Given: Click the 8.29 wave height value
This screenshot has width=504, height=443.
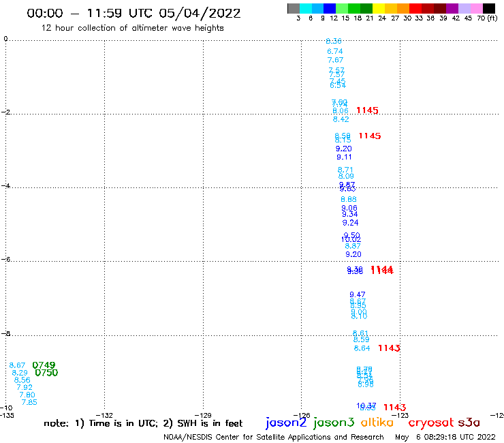Looking at the screenshot, I should [20, 373].
